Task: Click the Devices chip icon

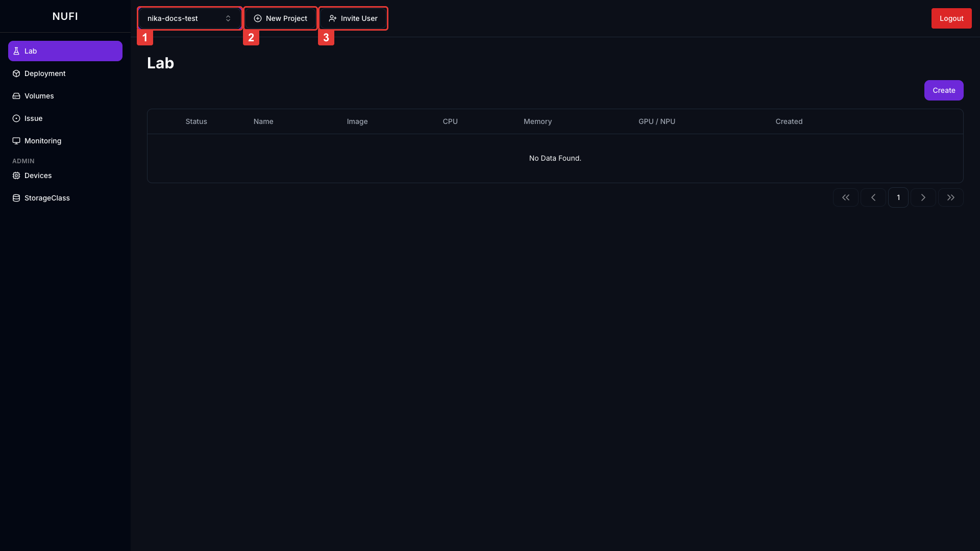Action: 16,176
